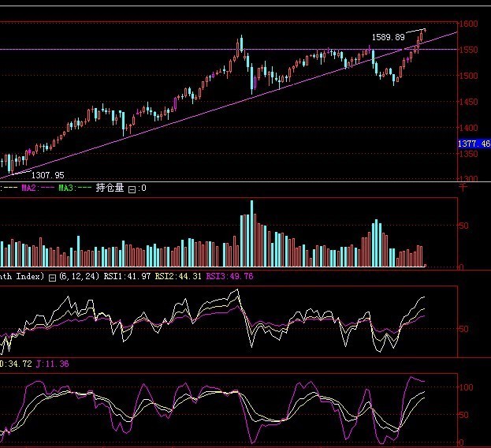The height and width of the screenshot is (448, 491).
Task: Select the horizontal magenta line near 1550
Action: point(158,50)
